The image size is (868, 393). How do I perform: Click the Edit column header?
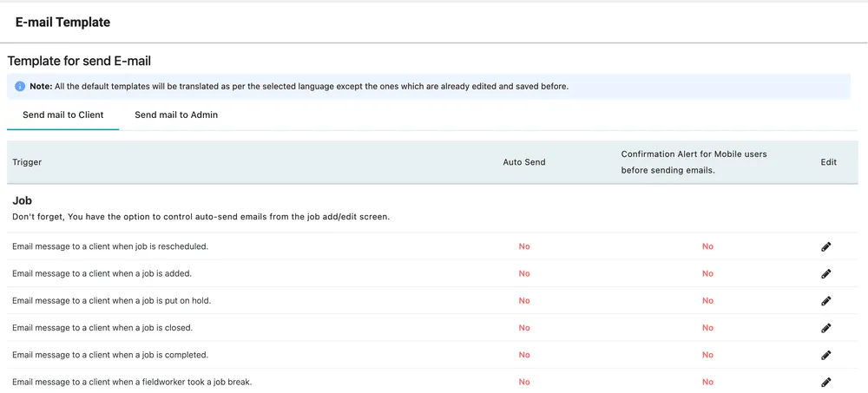tap(829, 162)
